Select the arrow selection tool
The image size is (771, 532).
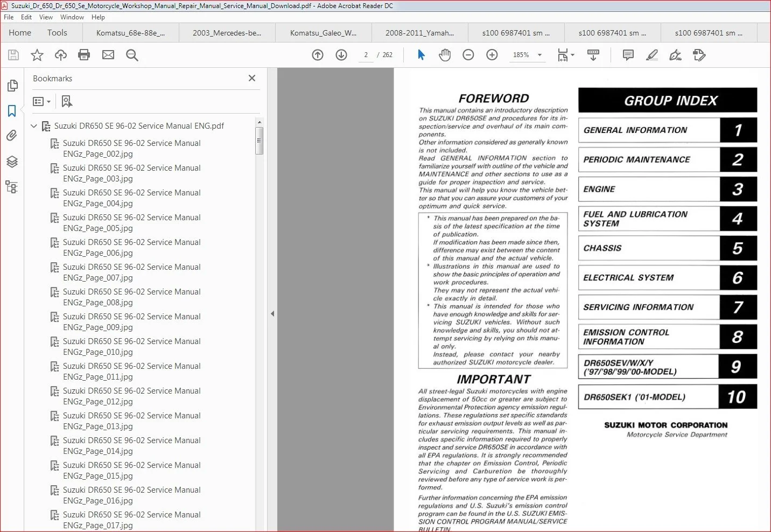(x=421, y=55)
